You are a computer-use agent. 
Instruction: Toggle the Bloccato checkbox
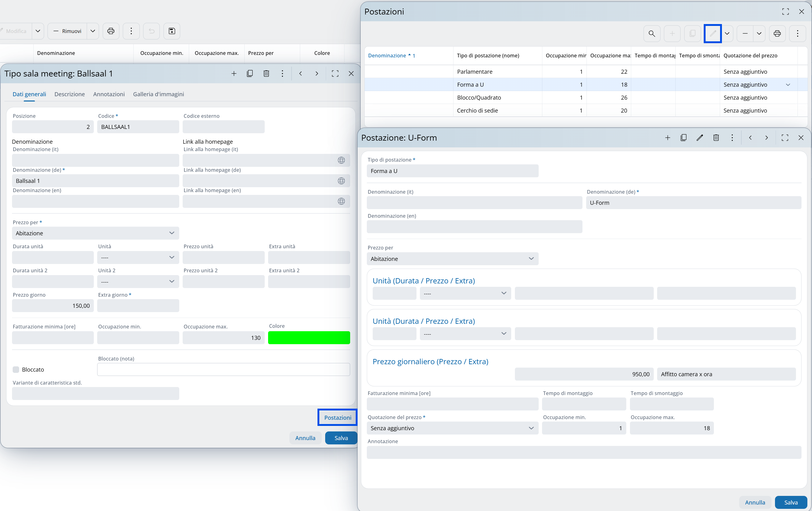click(x=16, y=369)
